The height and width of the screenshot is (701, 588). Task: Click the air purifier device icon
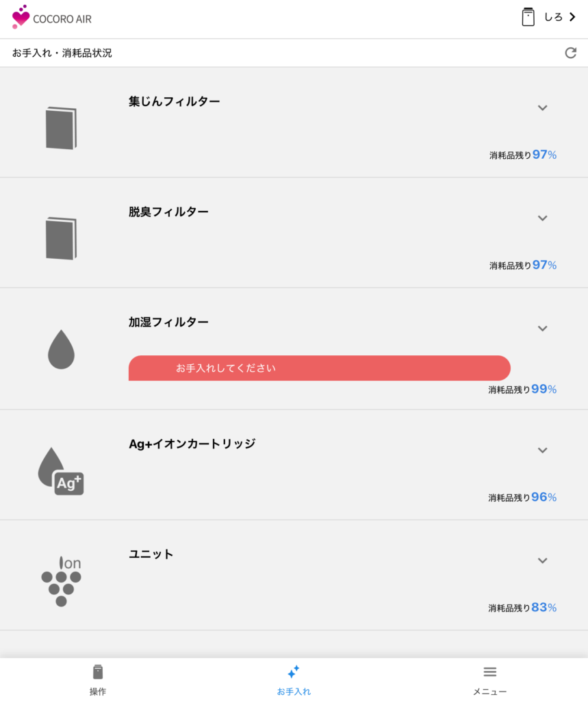pyautogui.click(x=528, y=17)
